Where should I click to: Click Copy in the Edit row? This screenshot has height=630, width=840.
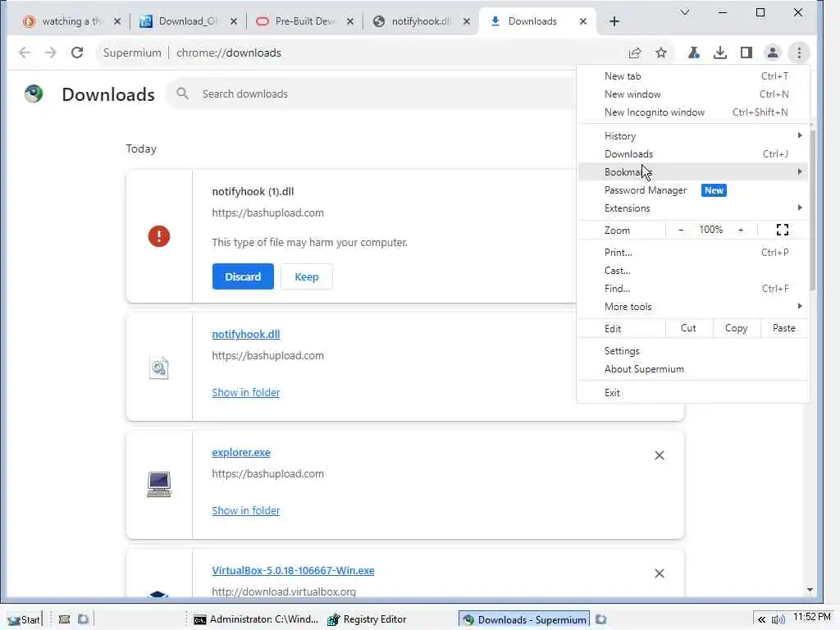pos(736,328)
